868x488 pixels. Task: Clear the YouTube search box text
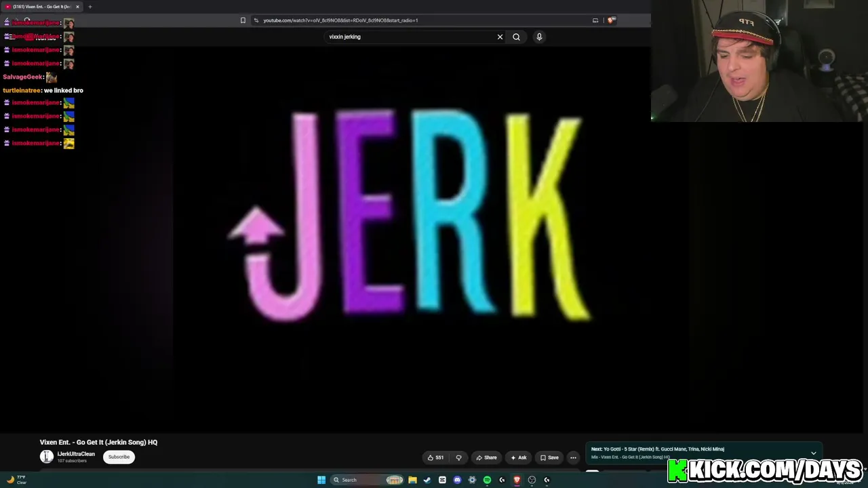click(500, 37)
